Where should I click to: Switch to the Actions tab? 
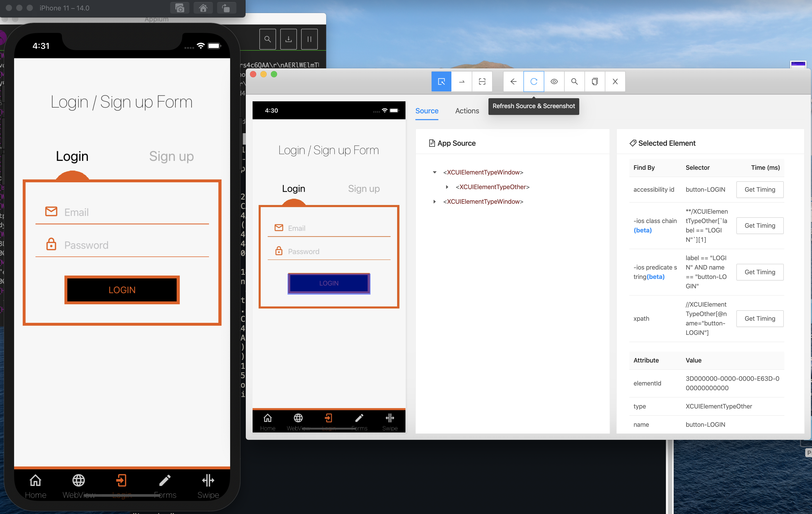point(467,111)
